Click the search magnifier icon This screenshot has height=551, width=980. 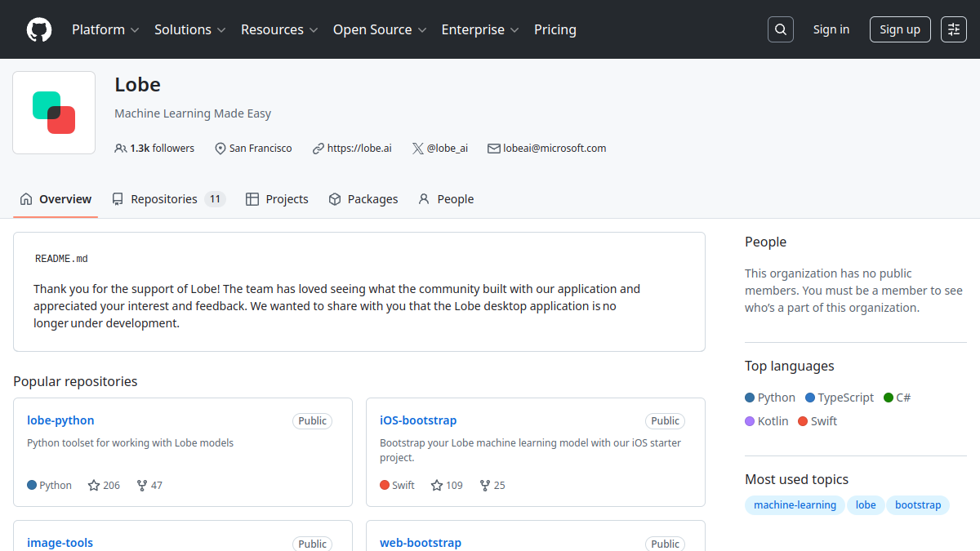click(x=781, y=29)
